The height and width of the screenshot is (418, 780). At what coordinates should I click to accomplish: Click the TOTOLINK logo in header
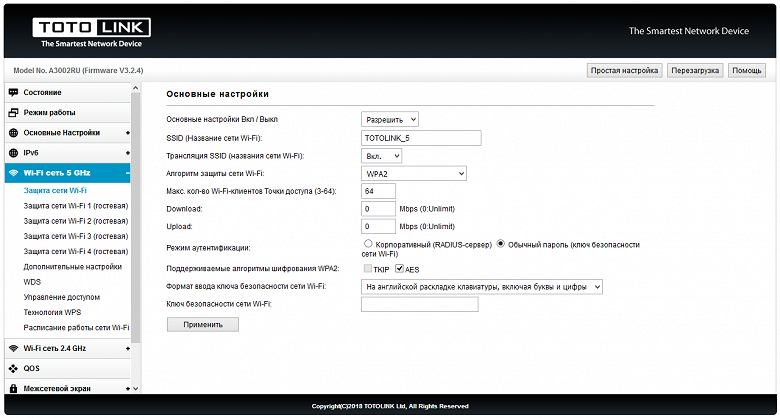coord(92,33)
